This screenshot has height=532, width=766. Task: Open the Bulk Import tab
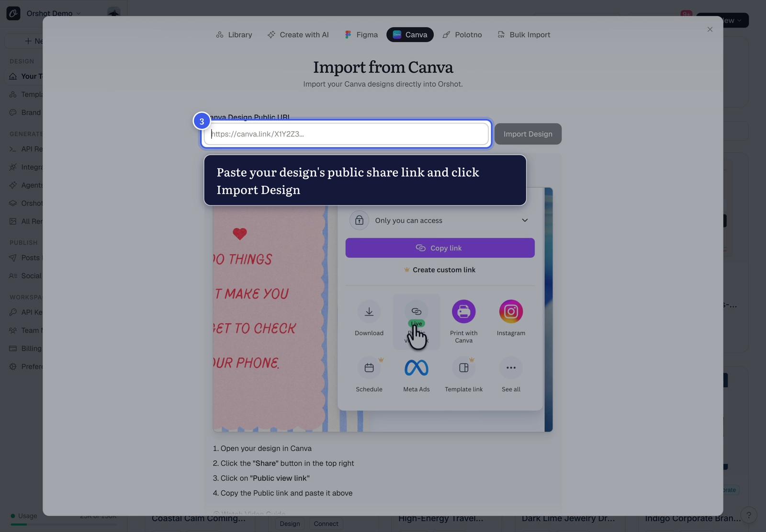[x=524, y=34]
